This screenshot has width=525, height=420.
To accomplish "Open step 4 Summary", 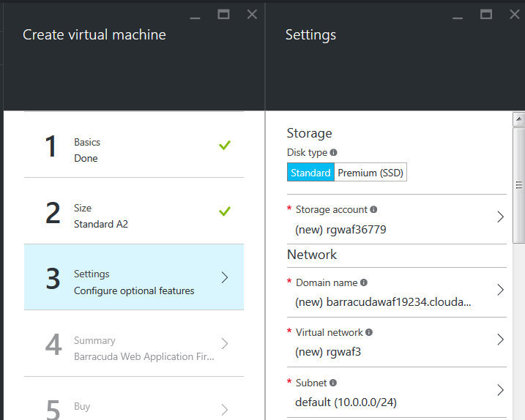I will [x=134, y=343].
